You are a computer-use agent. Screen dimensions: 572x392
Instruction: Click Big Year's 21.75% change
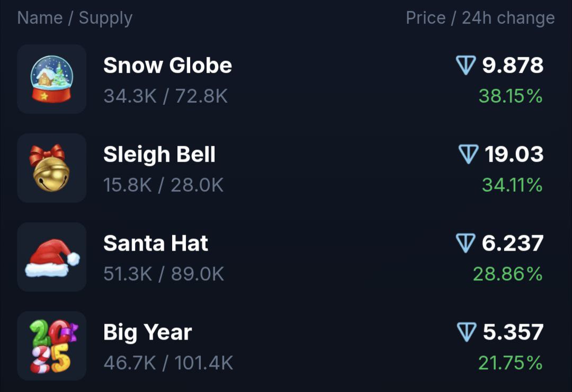[x=511, y=363]
